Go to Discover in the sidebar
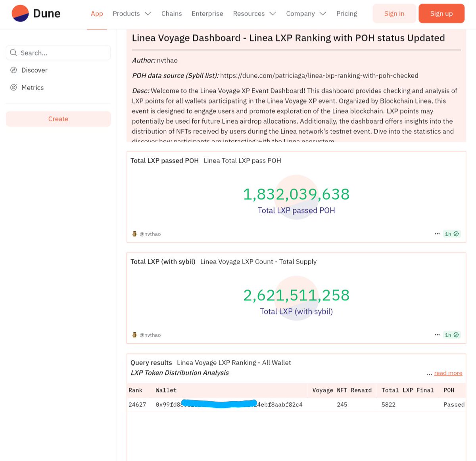The image size is (476, 461). 34,70
